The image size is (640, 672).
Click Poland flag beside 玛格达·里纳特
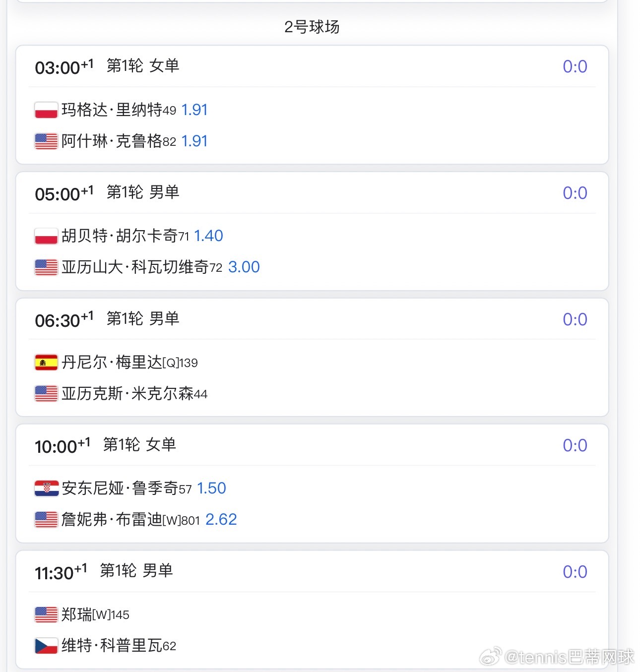coord(46,110)
